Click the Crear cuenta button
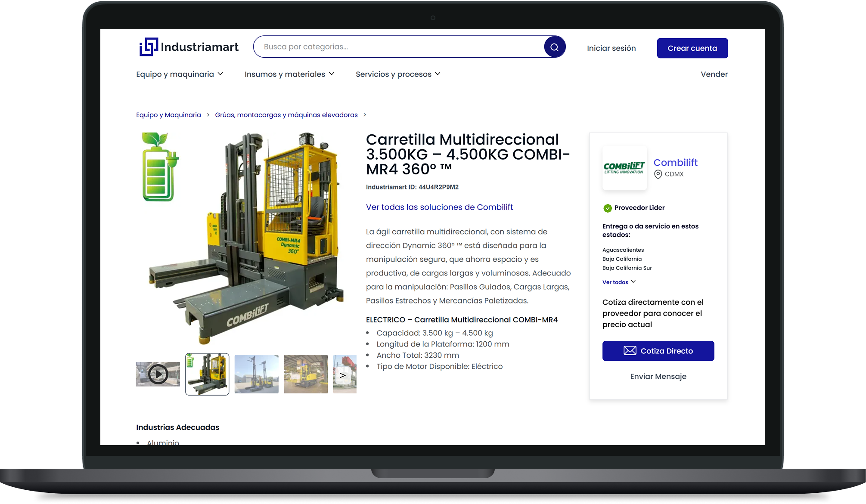 (692, 48)
